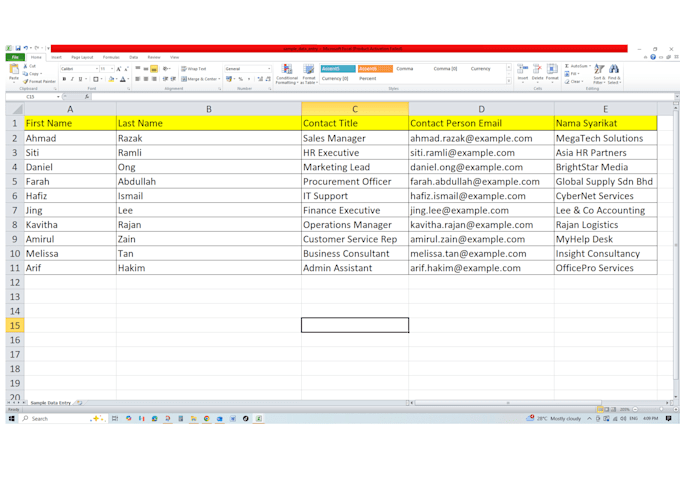Viewport: 680px width, 481px height.
Task: Open the General number format dropdown
Action: (269, 69)
